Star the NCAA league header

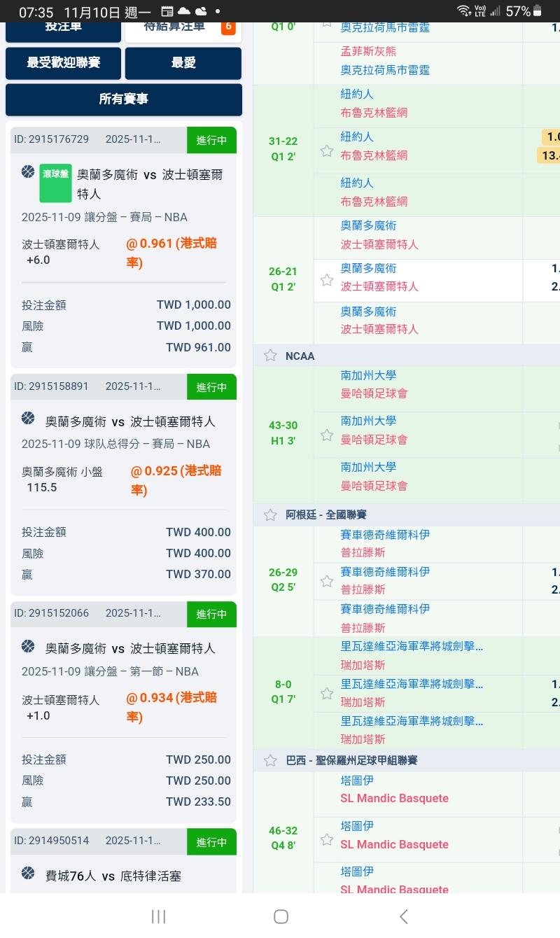click(270, 356)
